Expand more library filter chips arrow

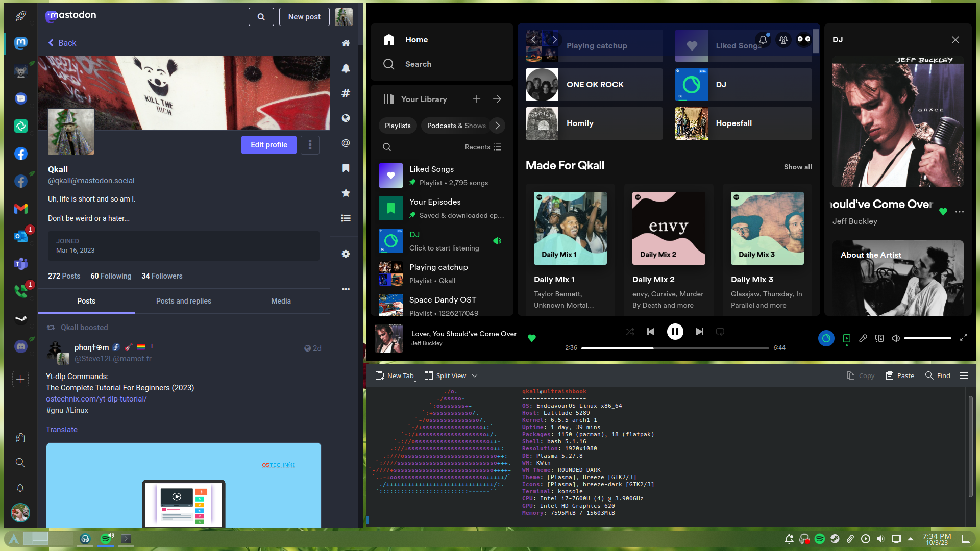click(x=497, y=126)
